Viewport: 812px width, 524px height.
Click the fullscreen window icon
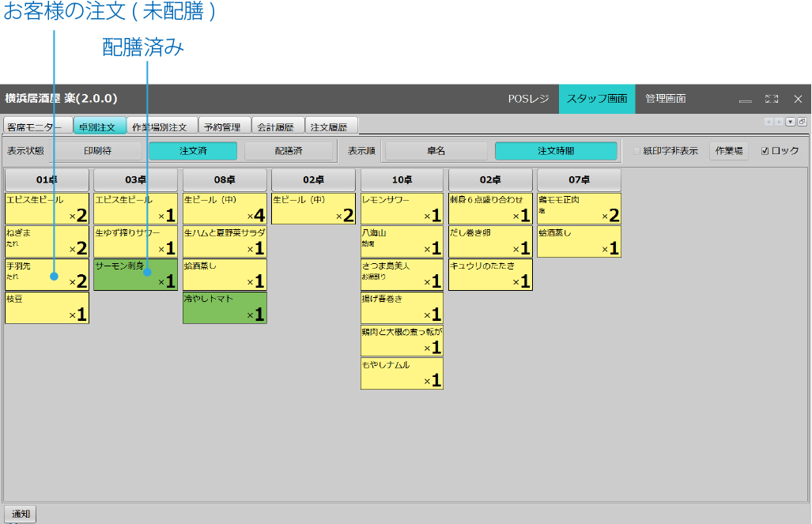click(x=772, y=99)
